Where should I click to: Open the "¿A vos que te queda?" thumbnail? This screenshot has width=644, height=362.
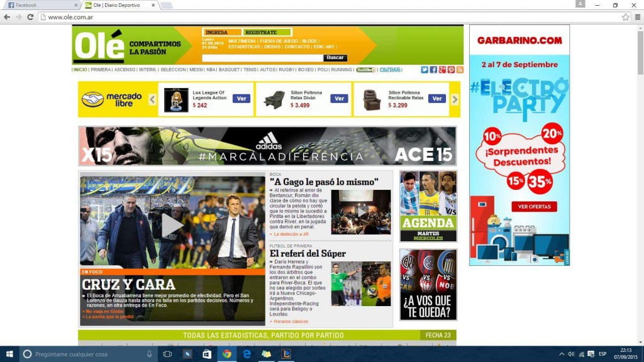(428, 285)
